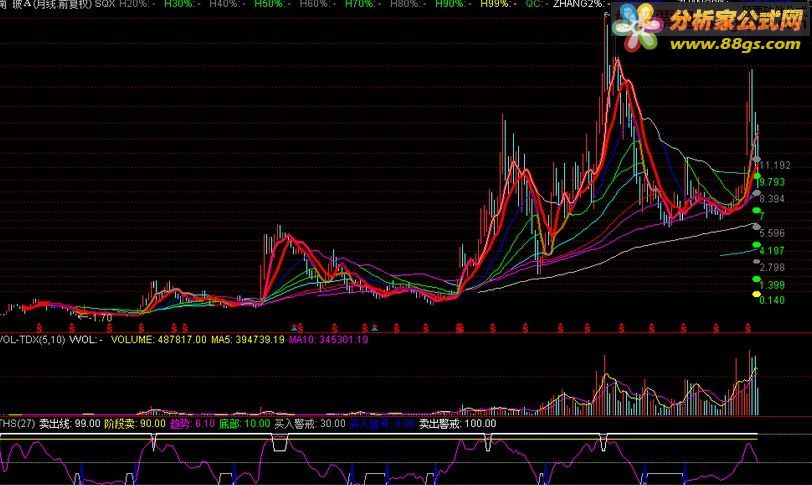Click the 5.596 price level marker
This screenshot has height=485, width=812.
click(772, 233)
